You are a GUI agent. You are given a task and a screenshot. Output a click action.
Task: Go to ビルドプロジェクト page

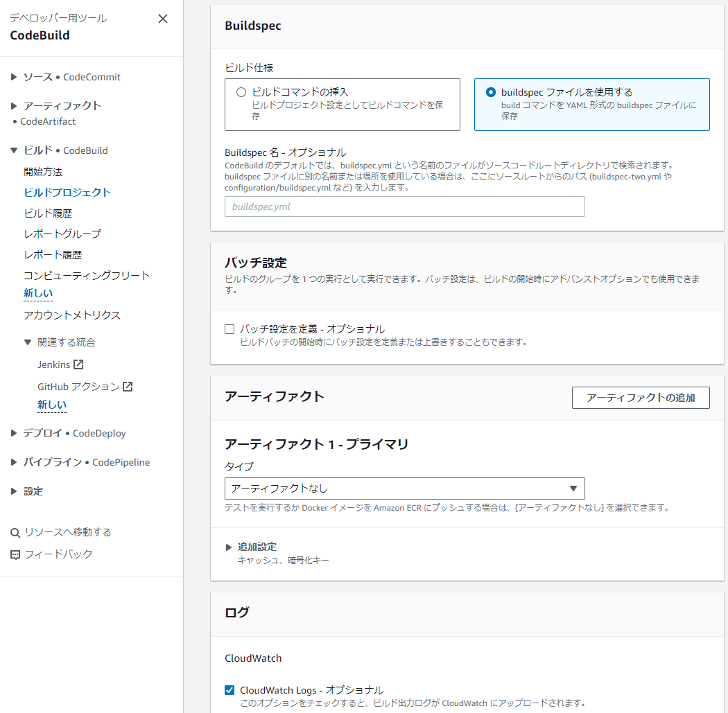point(67,193)
